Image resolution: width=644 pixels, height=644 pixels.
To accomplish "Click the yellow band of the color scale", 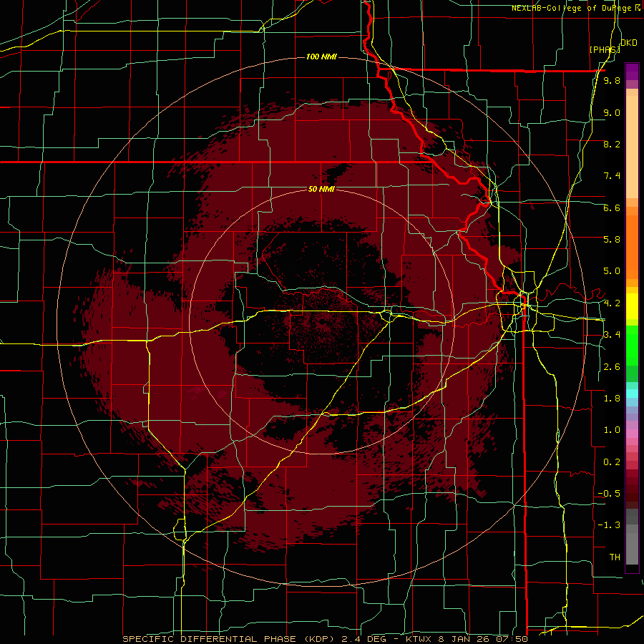I will [632, 306].
